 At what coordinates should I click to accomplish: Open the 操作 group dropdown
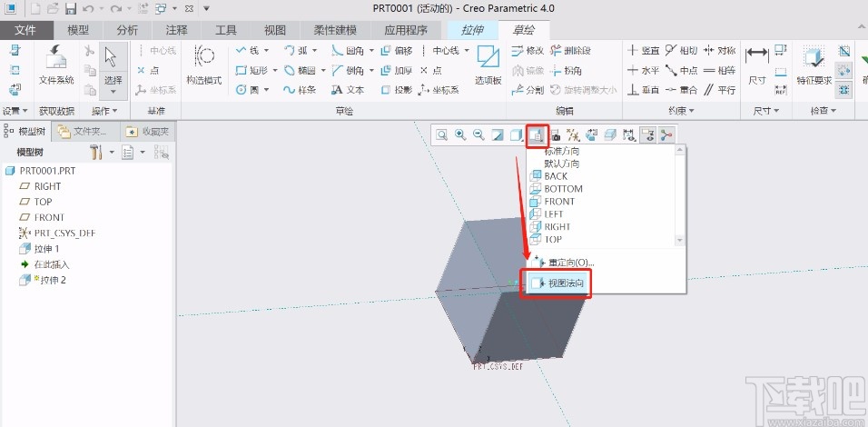[x=104, y=112]
